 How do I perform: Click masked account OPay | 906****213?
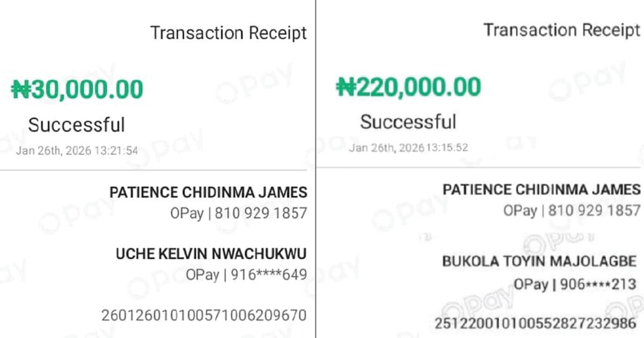click(x=575, y=284)
